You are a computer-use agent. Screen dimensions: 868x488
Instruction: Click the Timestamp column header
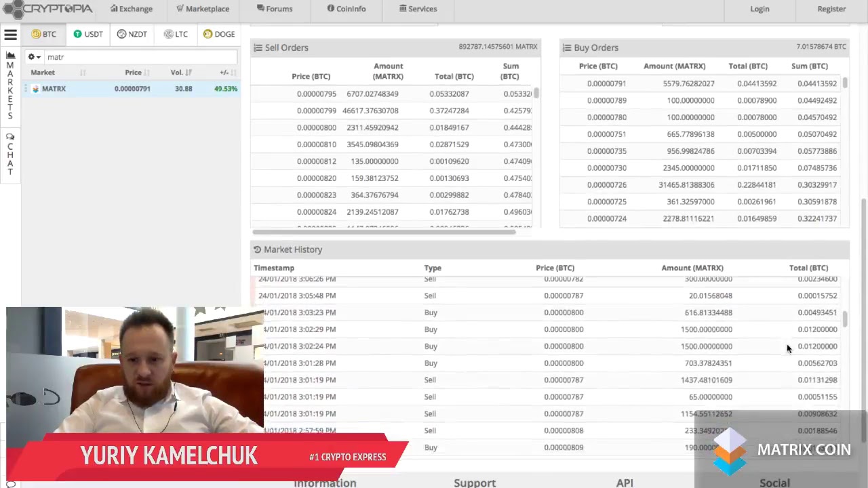tap(274, 268)
